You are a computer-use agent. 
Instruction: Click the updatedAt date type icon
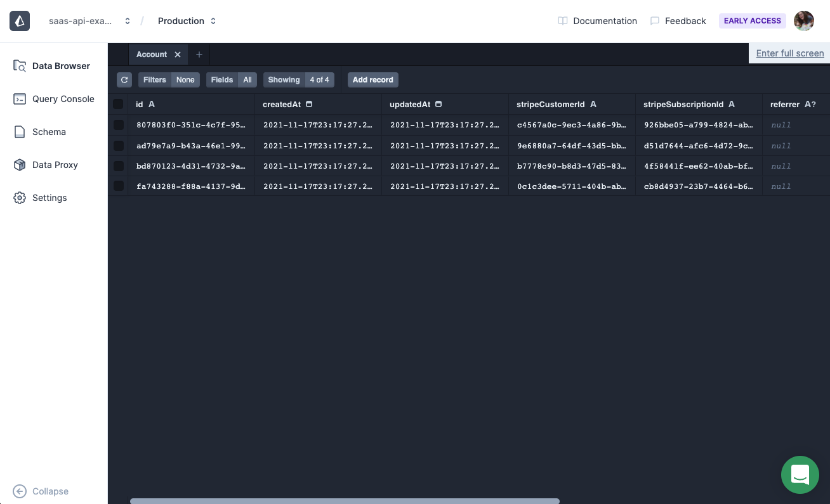tap(438, 104)
